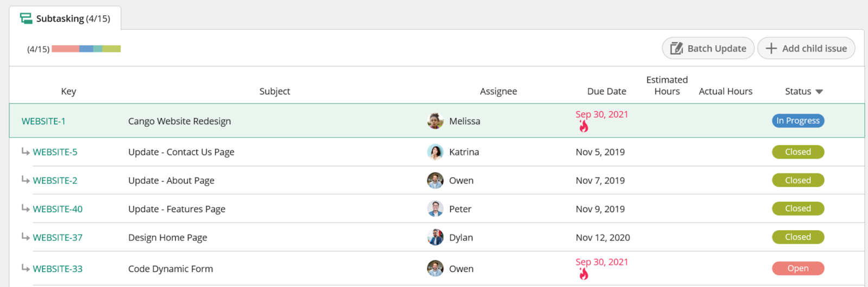Open the Status column sort dropdown arrow
This screenshot has width=868, height=287.
(819, 92)
